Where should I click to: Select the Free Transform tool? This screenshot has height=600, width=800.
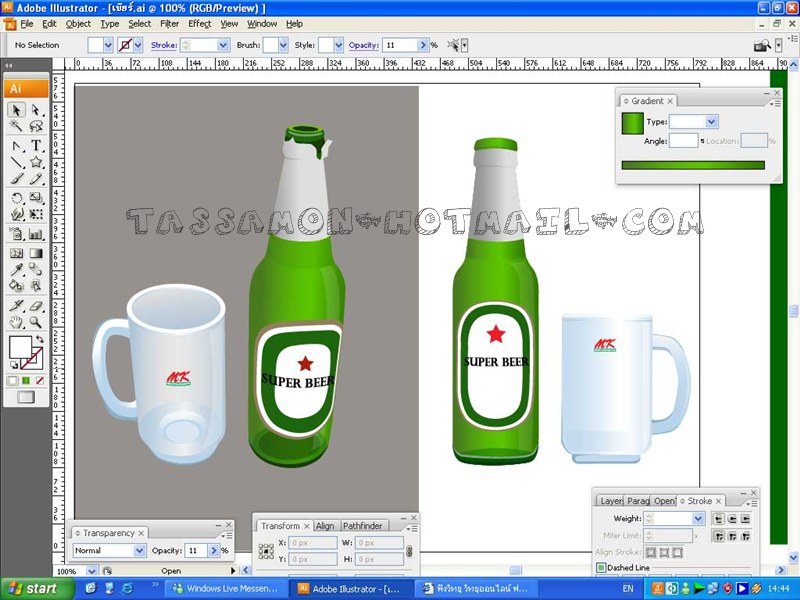[36, 214]
